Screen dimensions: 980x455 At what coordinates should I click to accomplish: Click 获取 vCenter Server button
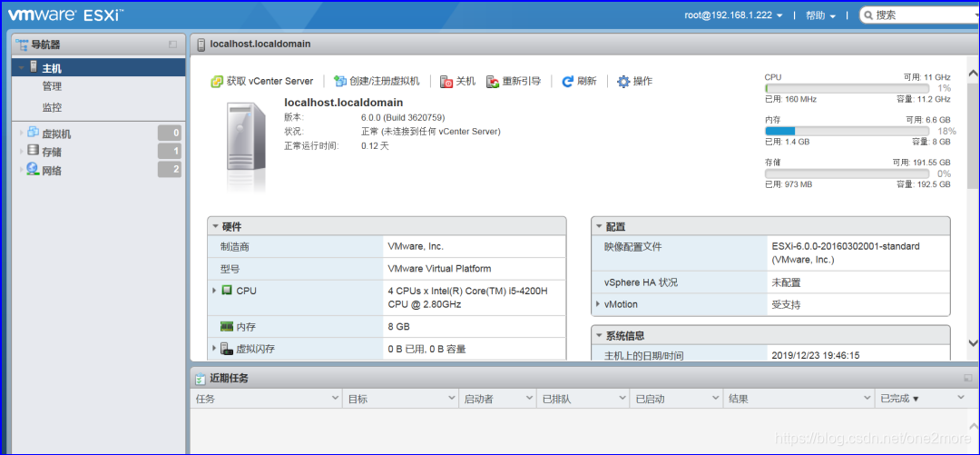pos(262,82)
